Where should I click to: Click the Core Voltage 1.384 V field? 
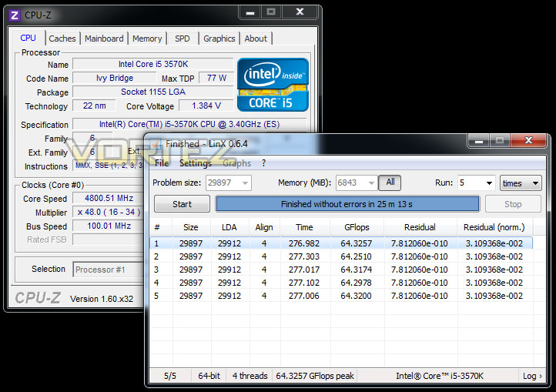pos(206,106)
